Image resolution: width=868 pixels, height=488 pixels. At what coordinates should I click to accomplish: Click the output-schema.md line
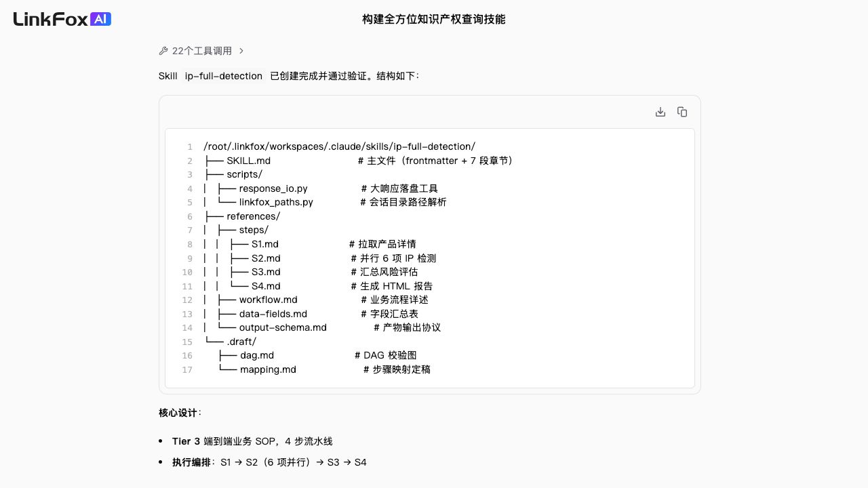coord(322,327)
